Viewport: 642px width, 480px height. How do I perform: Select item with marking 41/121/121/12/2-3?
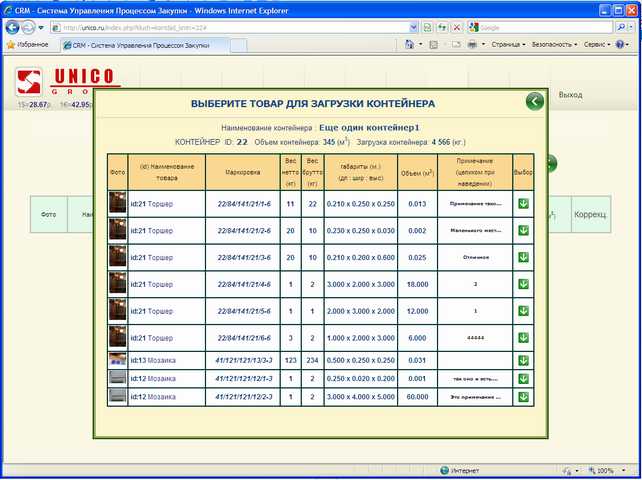[523, 397]
